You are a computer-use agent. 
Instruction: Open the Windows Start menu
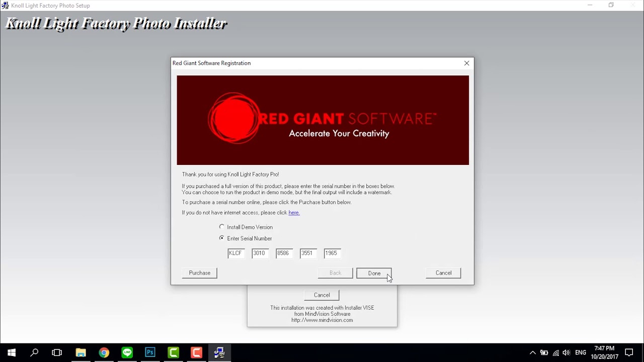pos(12,352)
